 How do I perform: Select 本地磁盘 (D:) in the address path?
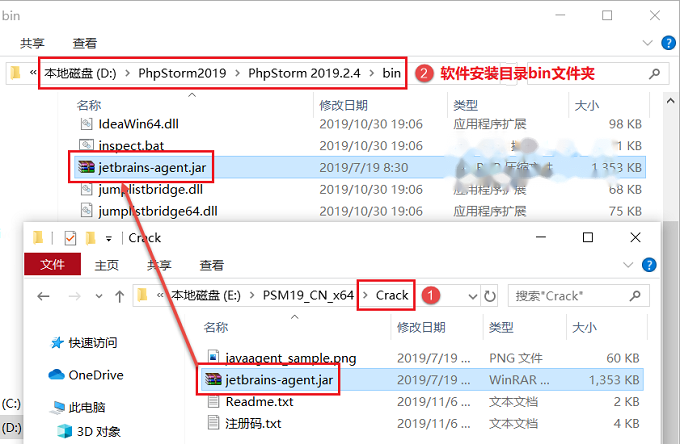pos(80,73)
